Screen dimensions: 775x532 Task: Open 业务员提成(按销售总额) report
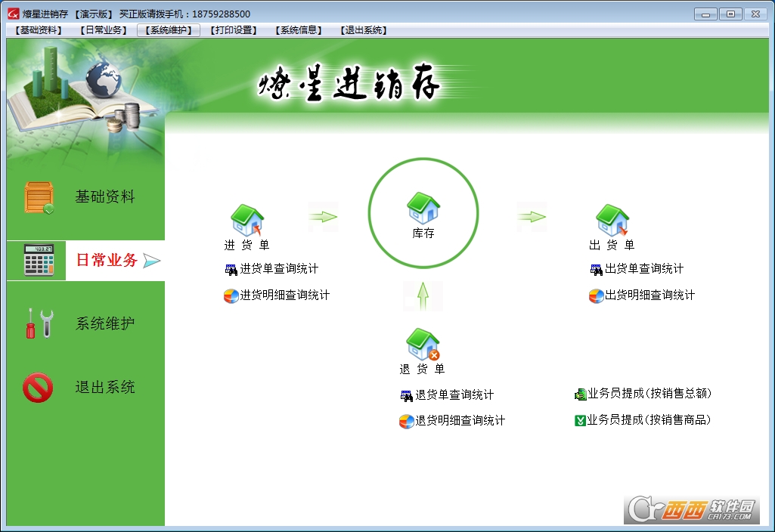point(649,394)
